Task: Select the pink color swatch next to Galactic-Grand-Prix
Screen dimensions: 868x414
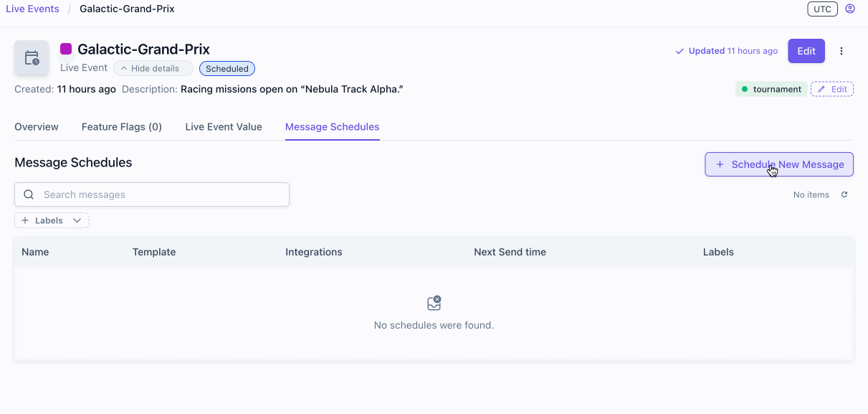Action: pos(66,49)
